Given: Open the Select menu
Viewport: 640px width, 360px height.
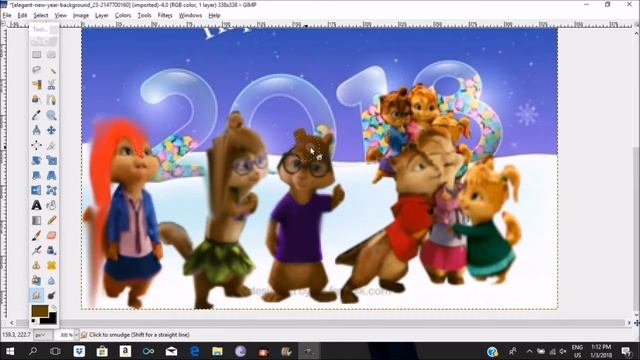Looking at the screenshot, I should [41, 16].
